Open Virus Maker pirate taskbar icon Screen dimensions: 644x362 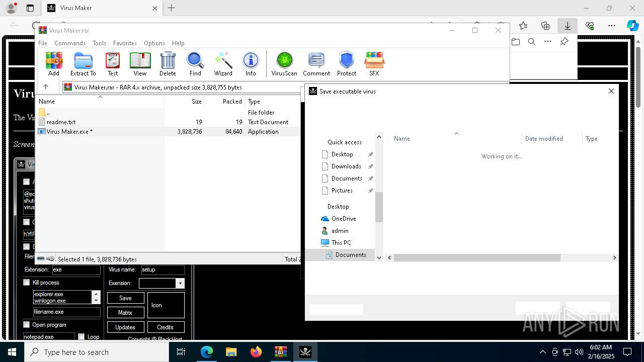click(305, 352)
